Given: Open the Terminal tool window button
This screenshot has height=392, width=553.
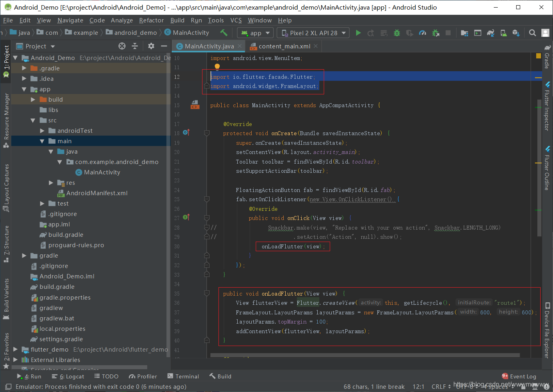Looking at the screenshot, I should pyautogui.click(x=183, y=376).
